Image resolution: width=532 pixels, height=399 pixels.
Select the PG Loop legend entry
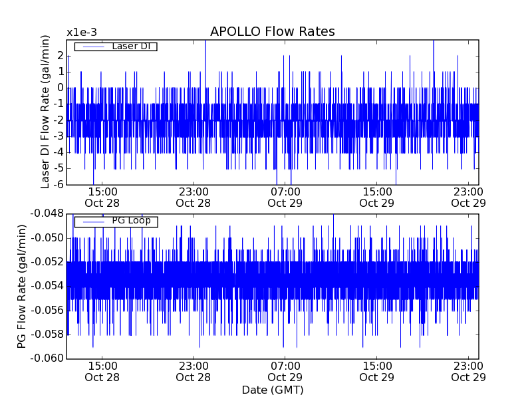pyautogui.click(x=130, y=221)
